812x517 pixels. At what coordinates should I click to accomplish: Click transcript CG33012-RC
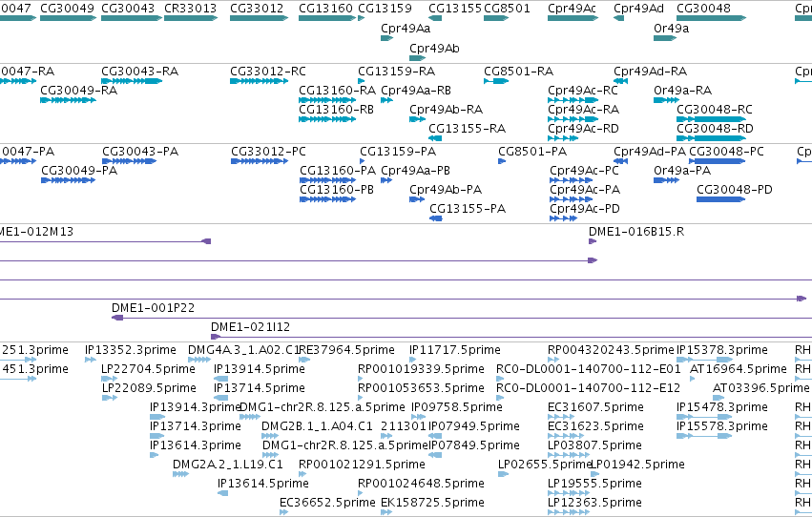point(259,81)
